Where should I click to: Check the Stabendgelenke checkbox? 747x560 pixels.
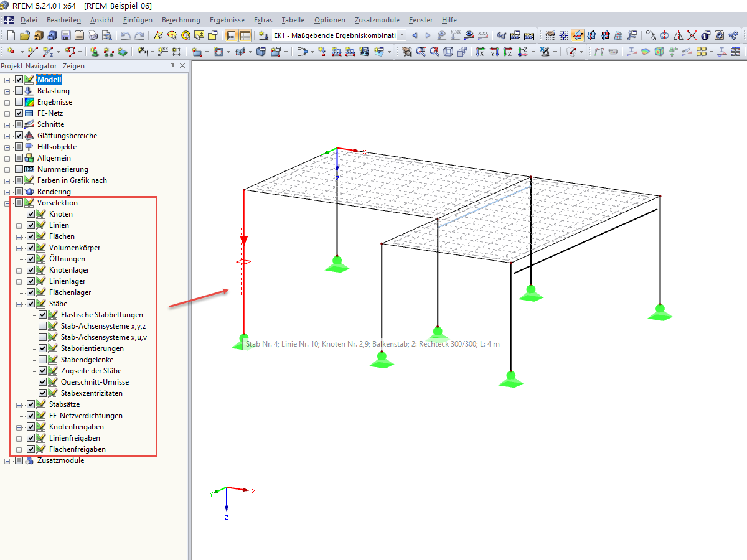coord(42,360)
